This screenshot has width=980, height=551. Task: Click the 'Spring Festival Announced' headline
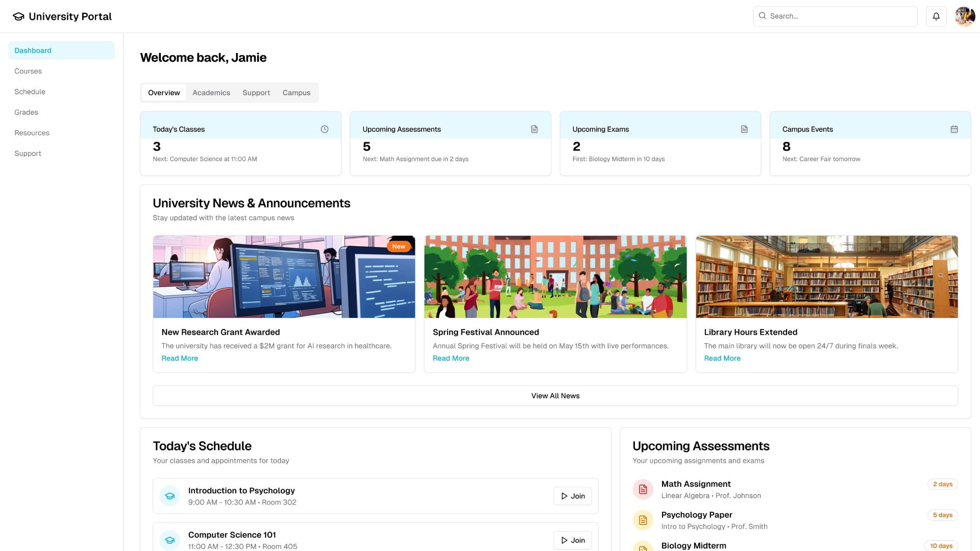click(x=486, y=332)
